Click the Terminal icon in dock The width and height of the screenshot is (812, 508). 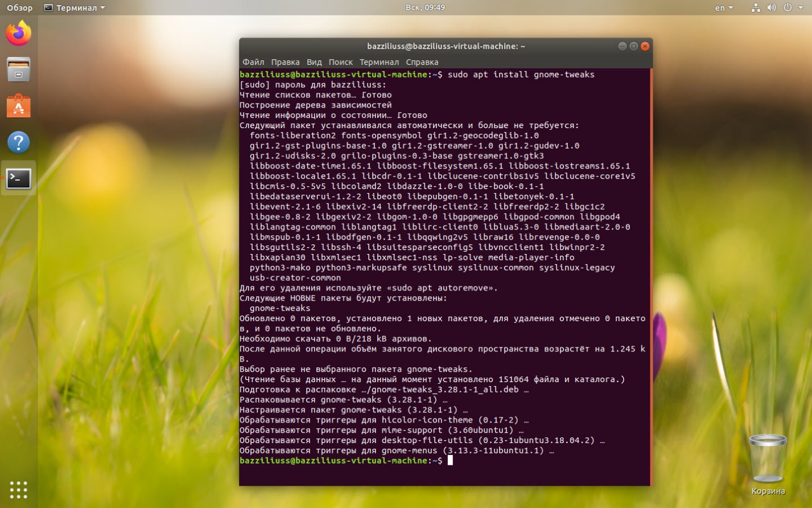click(19, 179)
